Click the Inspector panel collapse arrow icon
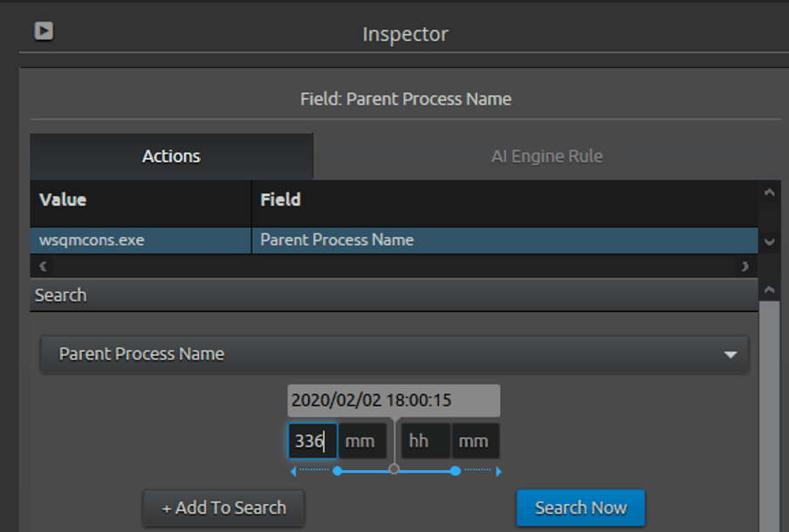 click(44, 31)
